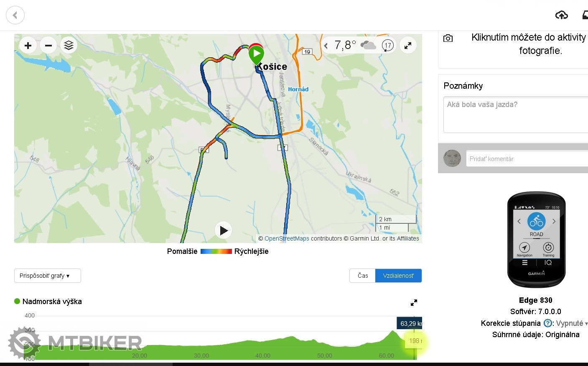Zoom out of the map
The height and width of the screenshot is (366, 588).
click(48, 46)
